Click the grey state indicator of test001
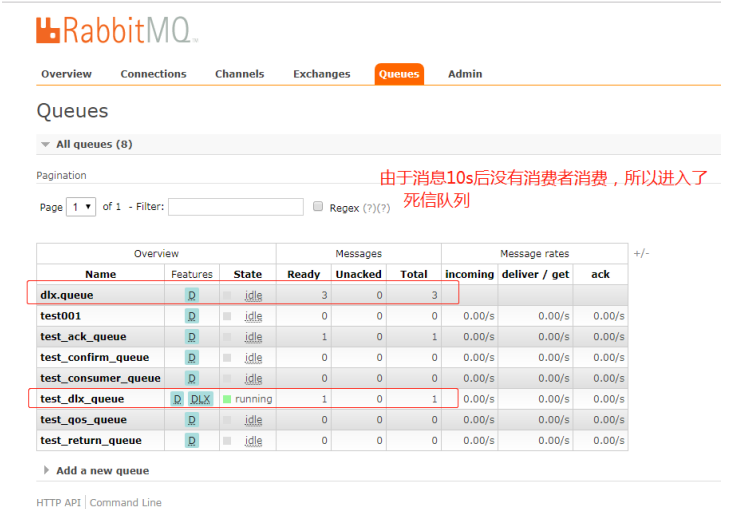 tap(227, 316)
